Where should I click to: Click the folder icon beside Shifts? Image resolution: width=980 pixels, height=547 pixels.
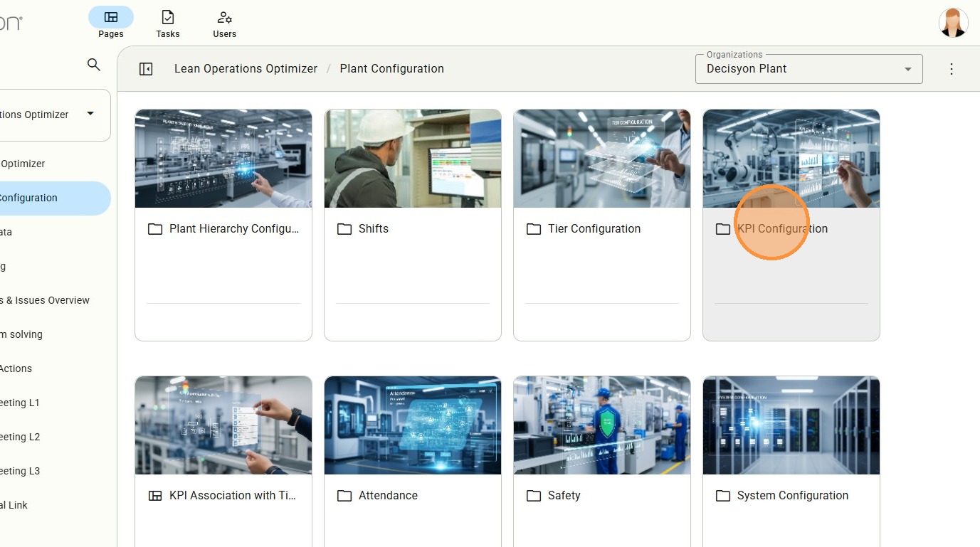click(x=344, y=229)
